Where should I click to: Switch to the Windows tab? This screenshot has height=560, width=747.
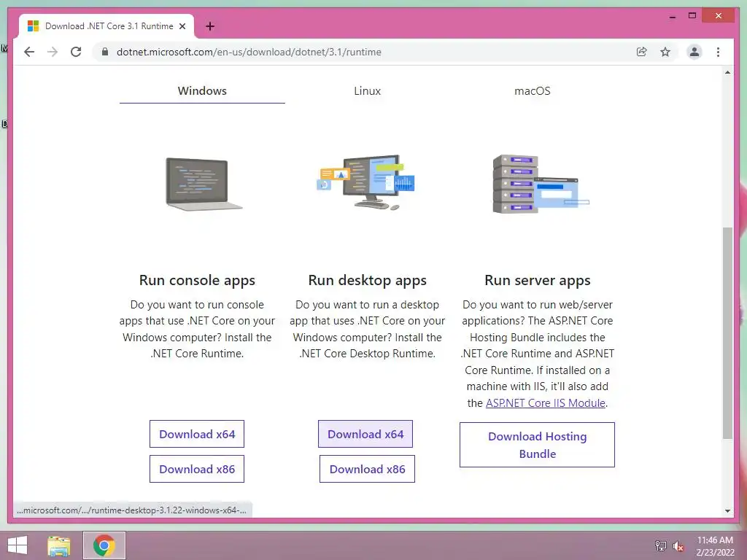tap(202, 91)
